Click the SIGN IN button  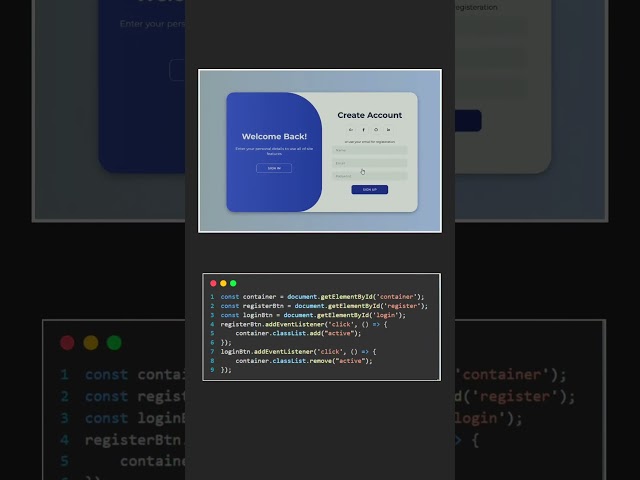[274, 168]
